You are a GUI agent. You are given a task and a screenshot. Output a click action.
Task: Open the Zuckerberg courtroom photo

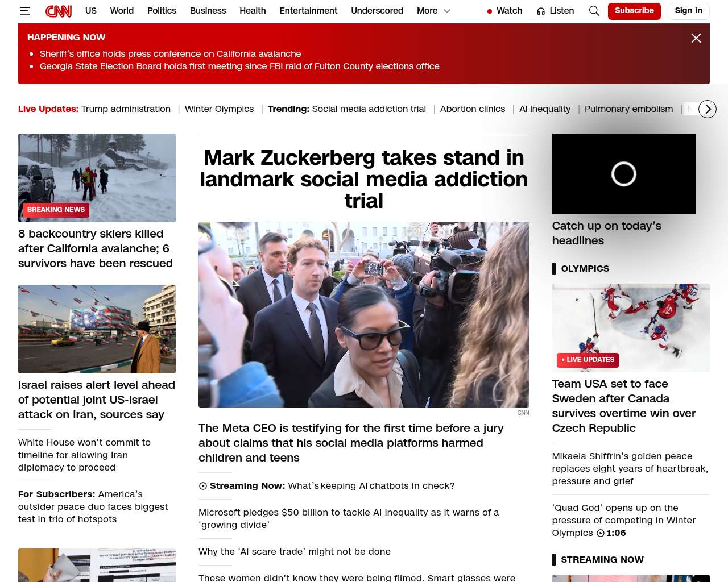[363, 314]
